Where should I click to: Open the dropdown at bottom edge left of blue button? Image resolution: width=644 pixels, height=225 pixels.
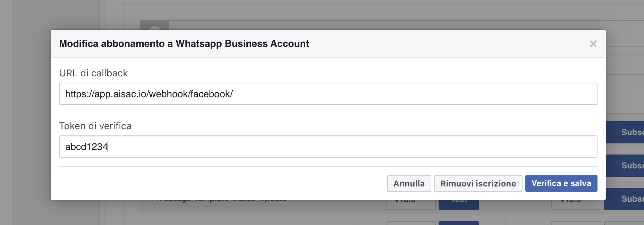click(x=410, y=223)
